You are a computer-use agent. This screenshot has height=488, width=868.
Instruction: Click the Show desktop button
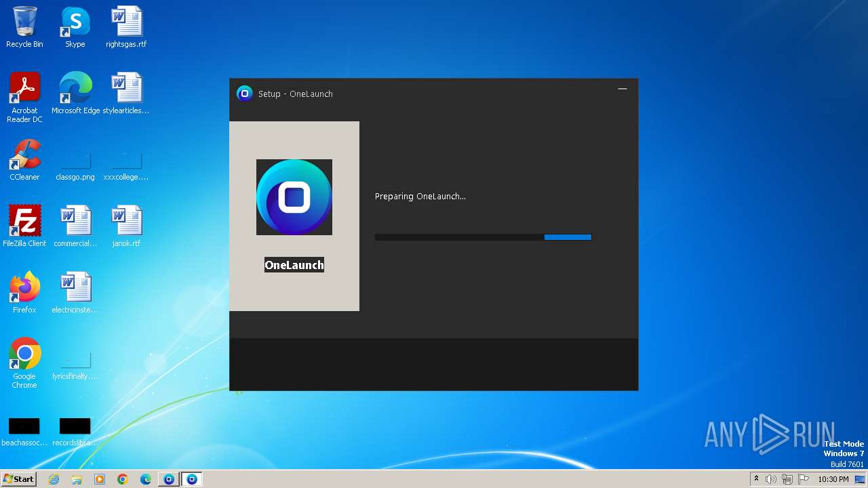861,479
